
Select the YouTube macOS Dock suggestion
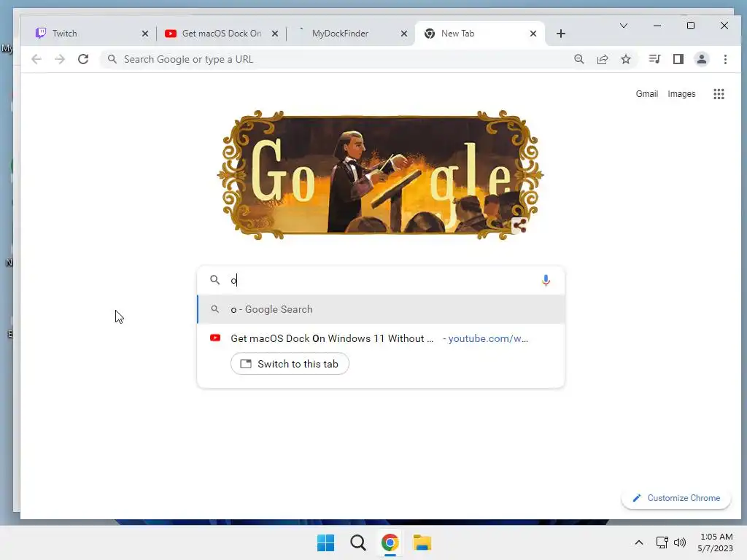[381, 338]
